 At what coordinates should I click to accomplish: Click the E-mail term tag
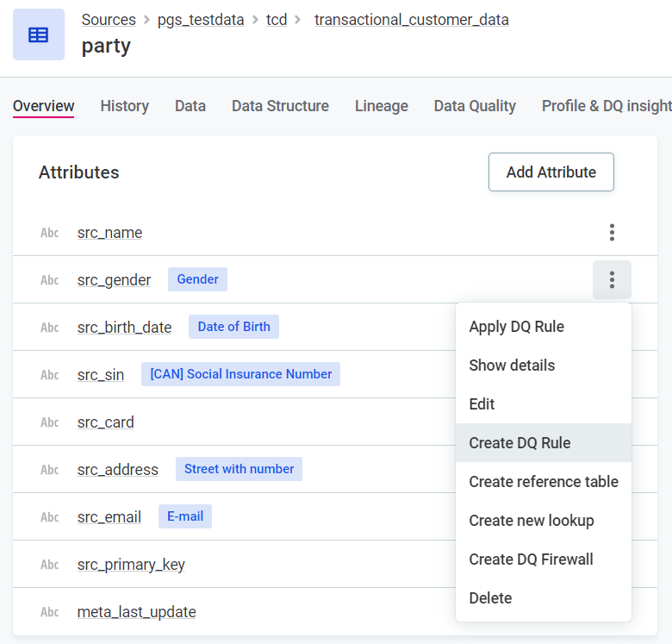[x=185, y=516]
